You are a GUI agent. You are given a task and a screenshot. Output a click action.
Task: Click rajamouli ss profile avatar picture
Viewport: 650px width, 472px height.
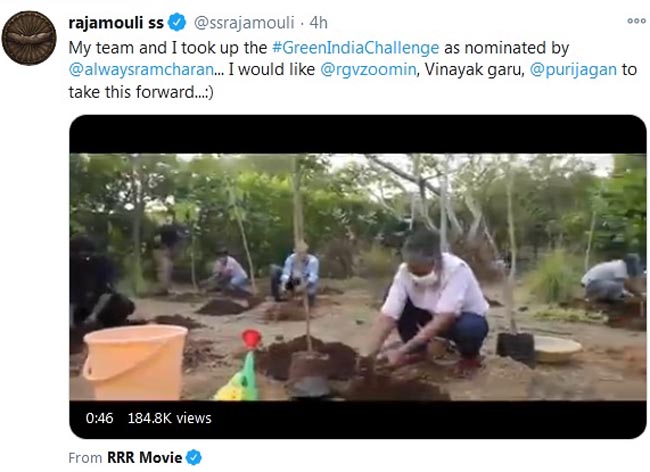pos(29,39)
